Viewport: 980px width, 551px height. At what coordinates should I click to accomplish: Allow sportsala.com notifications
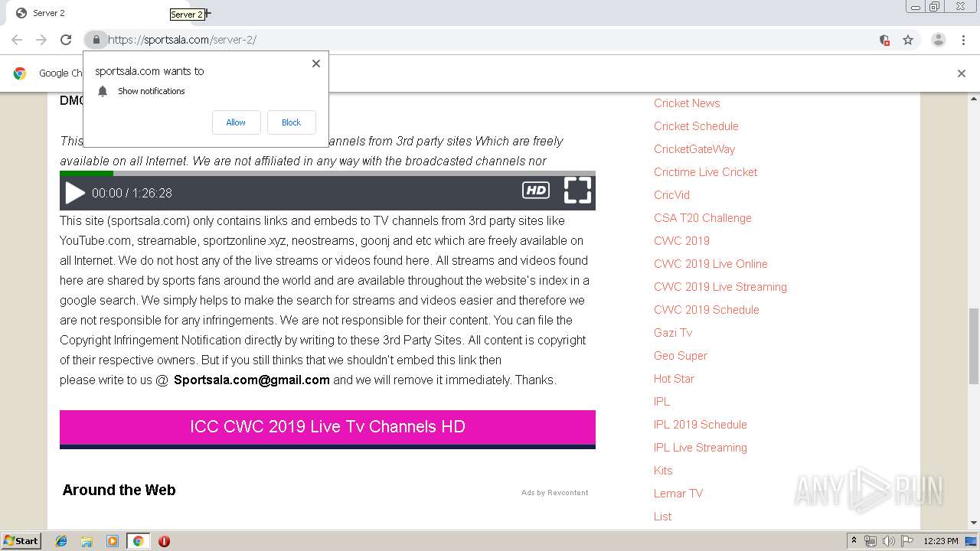click(236, 122)
